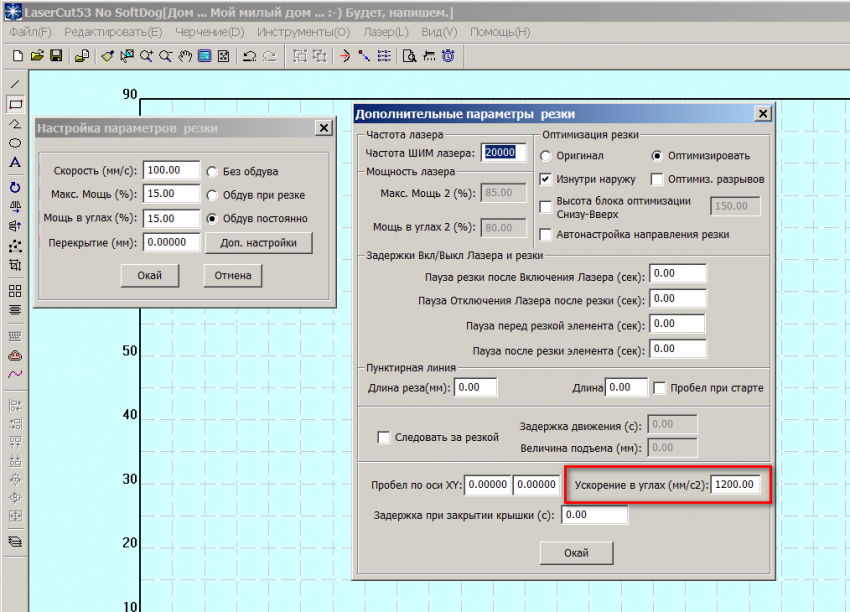The width and height of the screenshot is (850, 612).
Task: Open the Файл(F) menu
Action: (x=30, y=32)
